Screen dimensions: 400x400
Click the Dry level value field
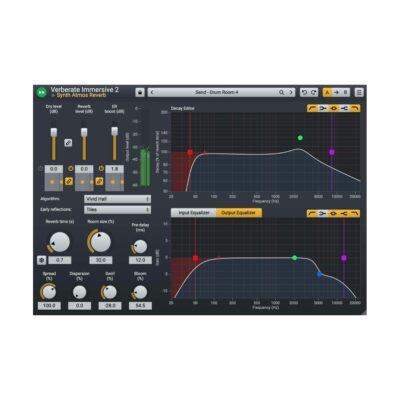point(54,169)
